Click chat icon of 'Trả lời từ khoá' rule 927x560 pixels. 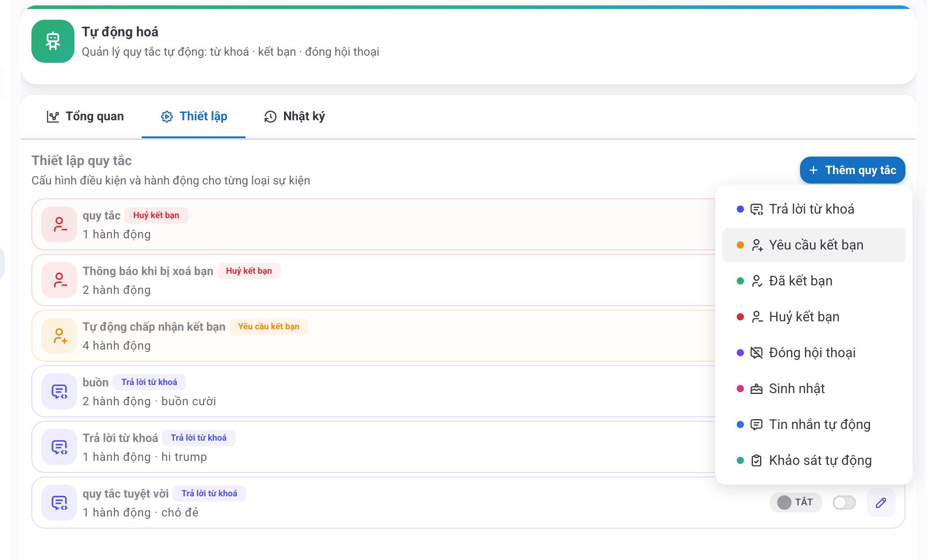click(59, 447)
